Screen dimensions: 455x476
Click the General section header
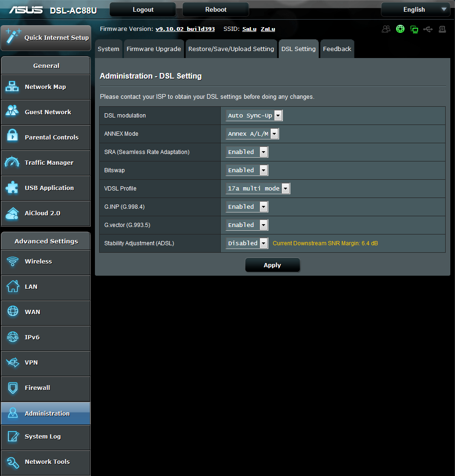(x=46, y=66)
